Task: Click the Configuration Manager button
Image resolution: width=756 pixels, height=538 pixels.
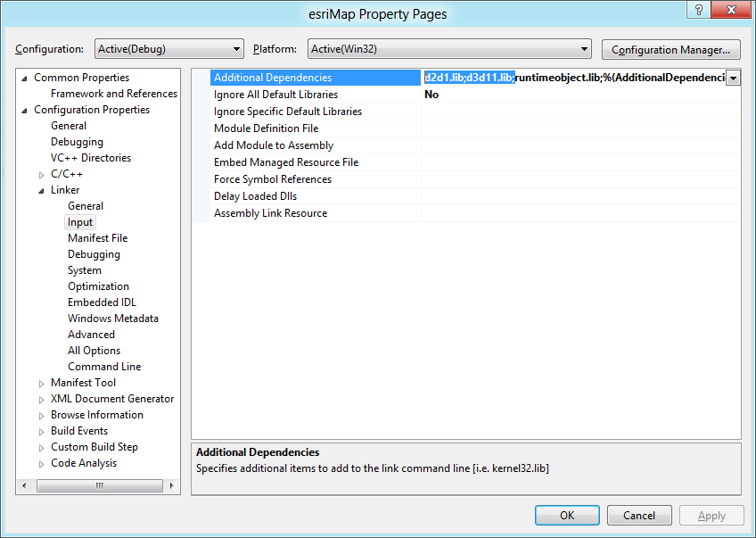Action: (670, 49)
